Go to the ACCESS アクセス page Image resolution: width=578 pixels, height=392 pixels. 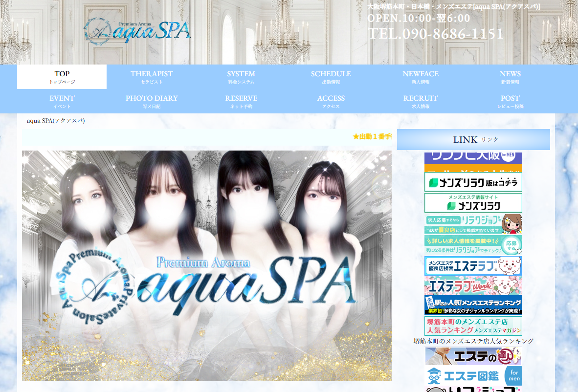[x=331, y=101]
